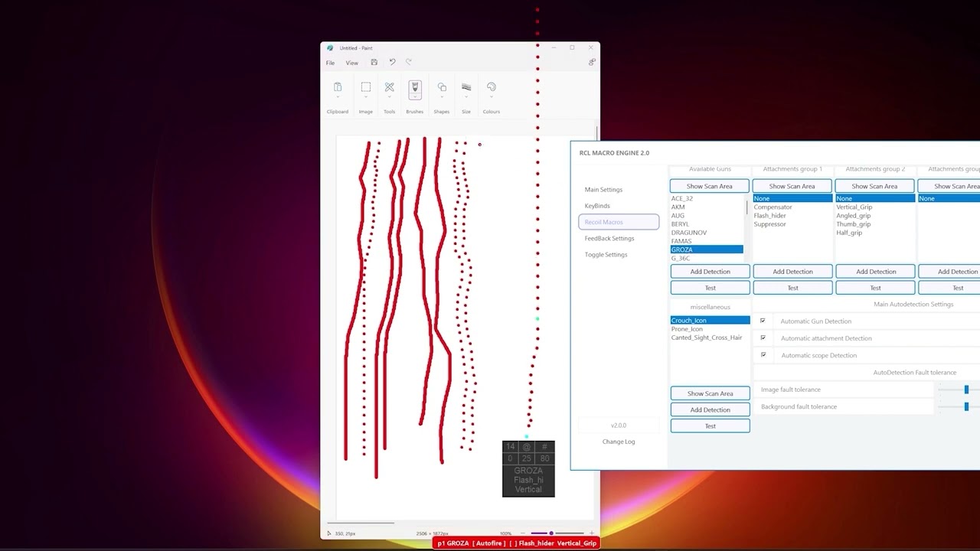Click the Save icon in Paint
The image size is (980, 551).
coord(374,62)
